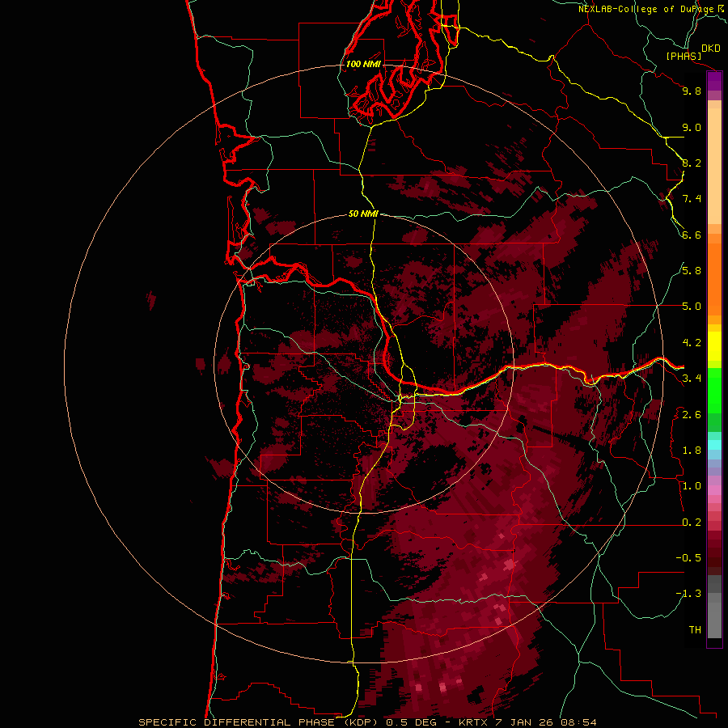Image resolution: width=728 pixels, height=728 pixels.
Task: Click the 50 NMI range ring label
Action: [x=363, y=214]
